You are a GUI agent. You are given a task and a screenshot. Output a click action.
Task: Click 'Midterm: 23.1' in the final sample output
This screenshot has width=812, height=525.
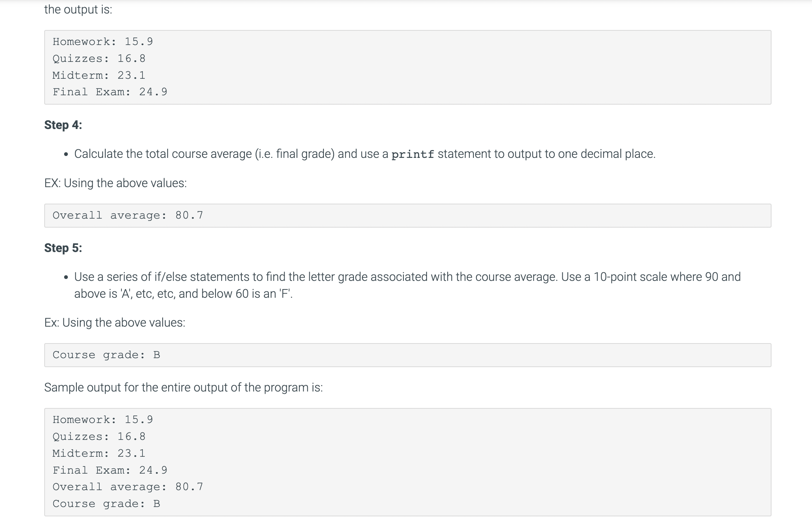click(99, 453)
